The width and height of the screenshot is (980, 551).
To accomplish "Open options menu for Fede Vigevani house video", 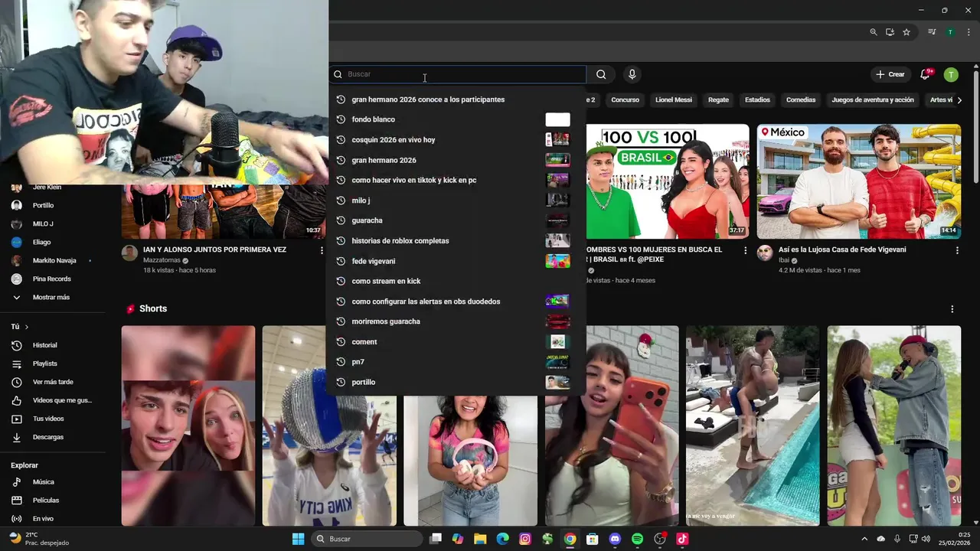I will 957,250.
